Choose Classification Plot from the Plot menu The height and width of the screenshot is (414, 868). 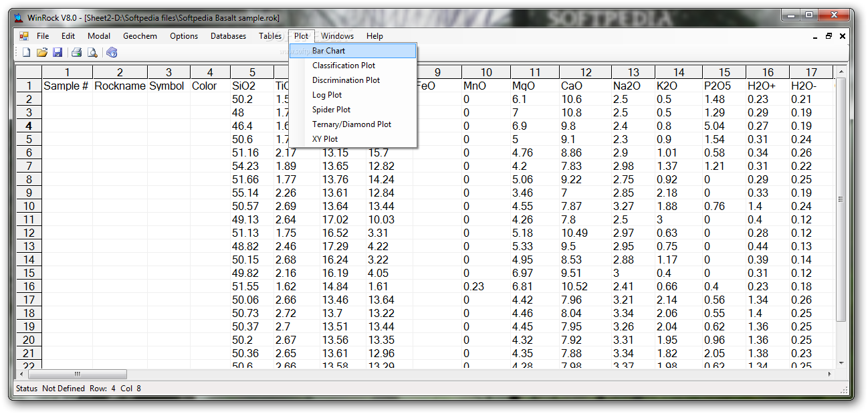click(x=353, y=66)
